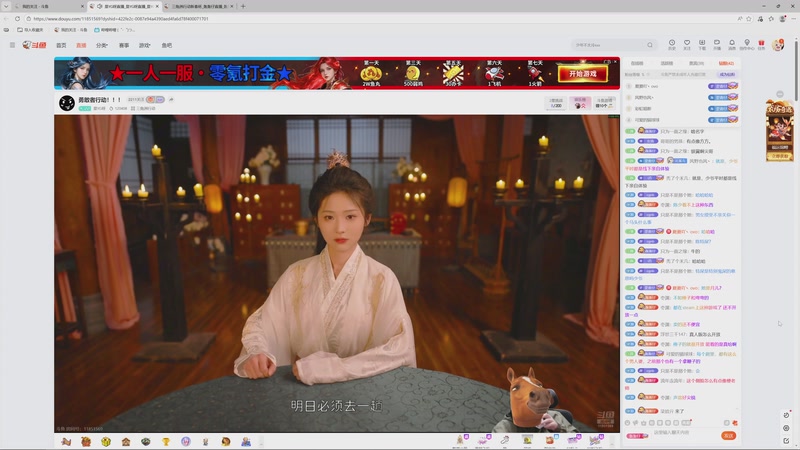Open the creator center lightbulb icon
800x450 pixels.
point(746,44)
